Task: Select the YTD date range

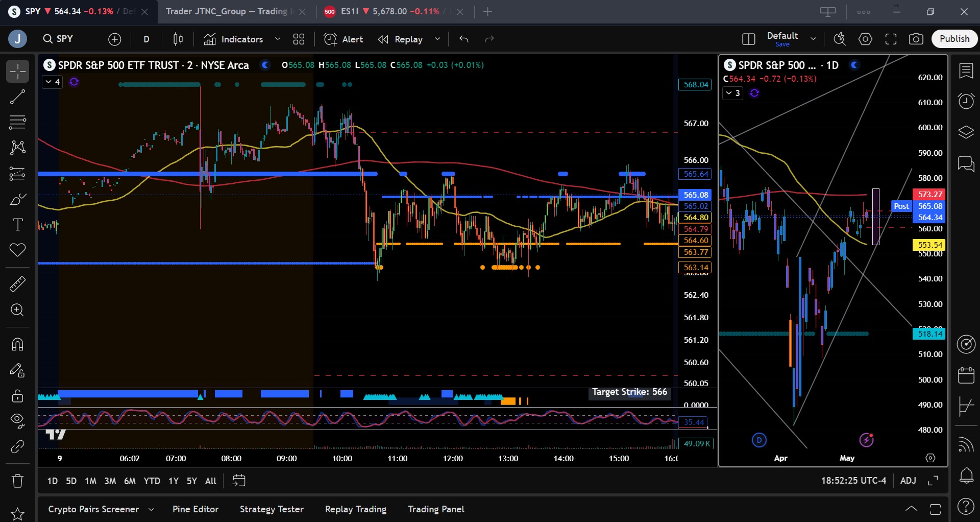Action: click(152, 481)
